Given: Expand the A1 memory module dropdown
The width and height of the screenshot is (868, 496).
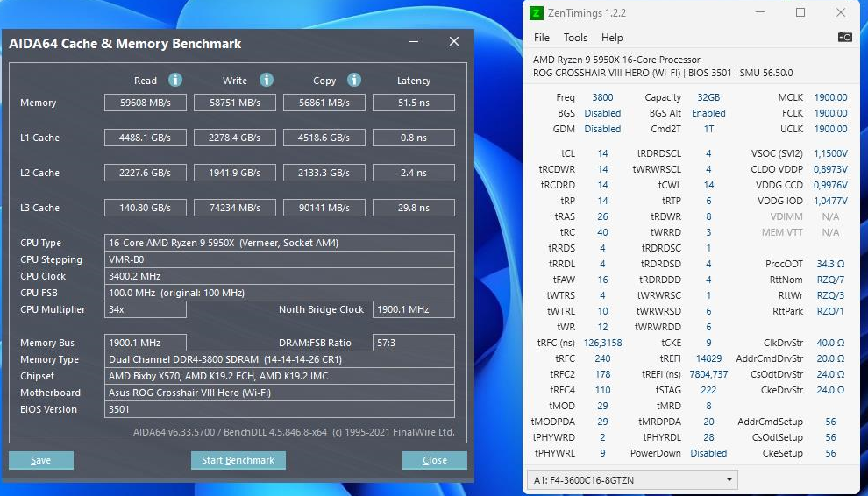Looking at the screenshot, I should tap(729, 480).
